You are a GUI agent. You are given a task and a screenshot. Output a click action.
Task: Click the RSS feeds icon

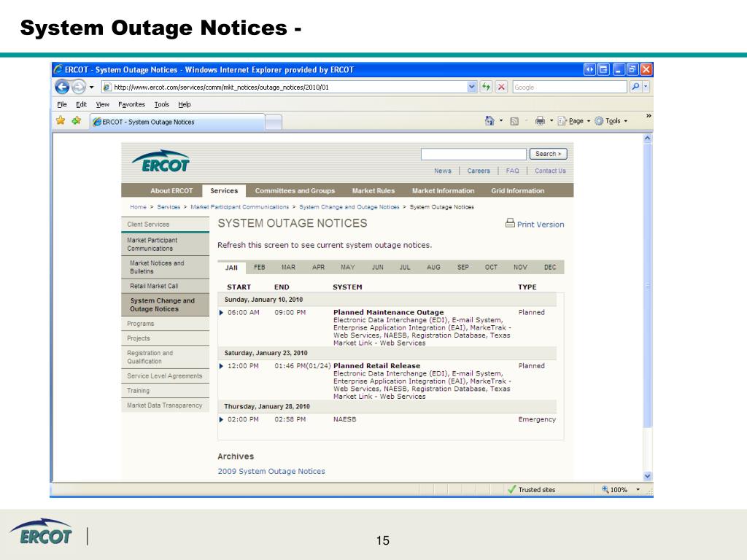[x=514, y=122]
